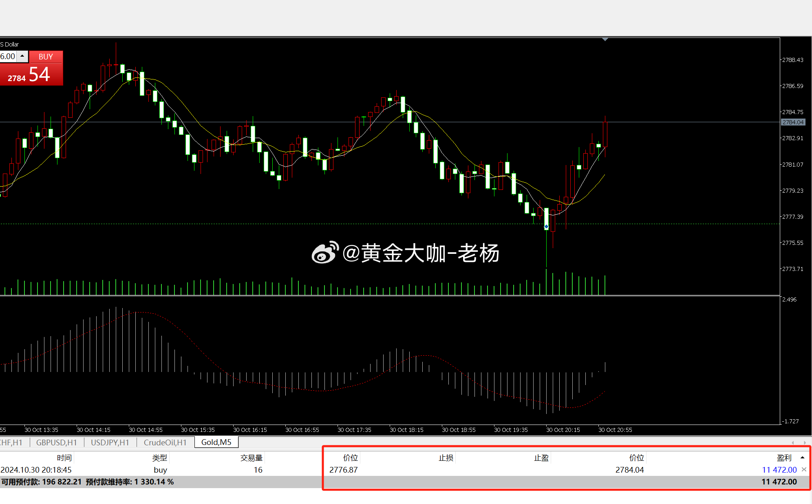Click the total profit 11 472.00 in summary row

tap(779, 482)
